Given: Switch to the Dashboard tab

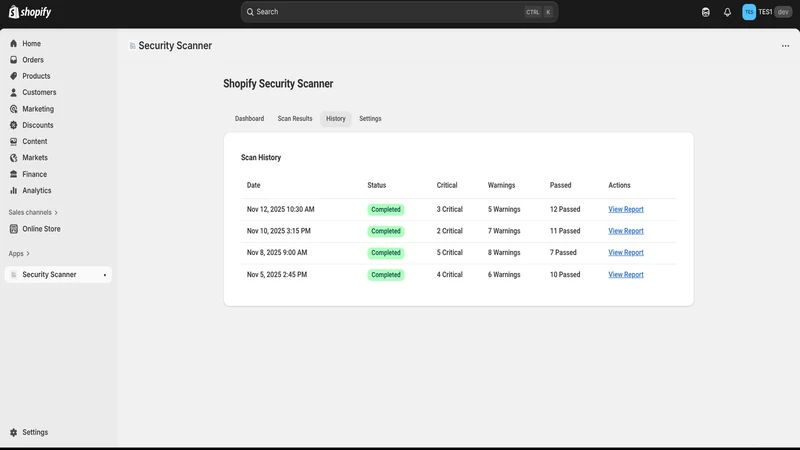Looking at the screenshot, I should tap(249, 118).
